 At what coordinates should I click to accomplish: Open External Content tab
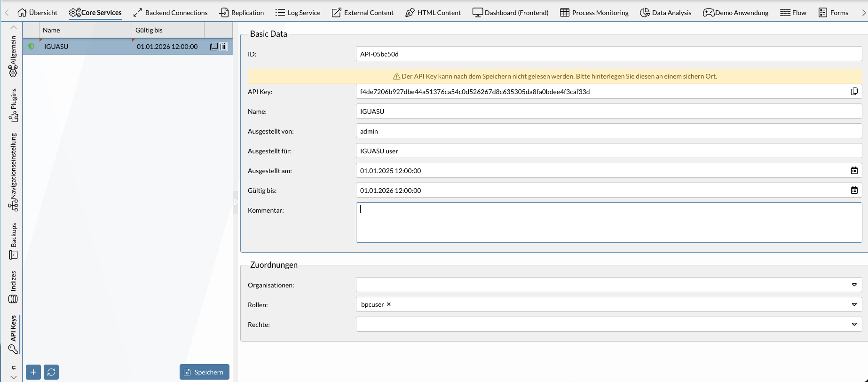[x=363, y=13]
